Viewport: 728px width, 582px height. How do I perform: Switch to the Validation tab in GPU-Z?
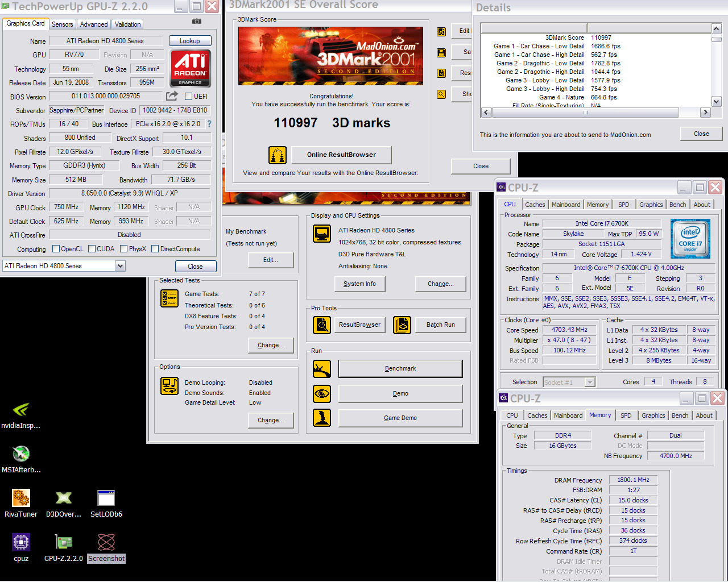tap(127, 24)
